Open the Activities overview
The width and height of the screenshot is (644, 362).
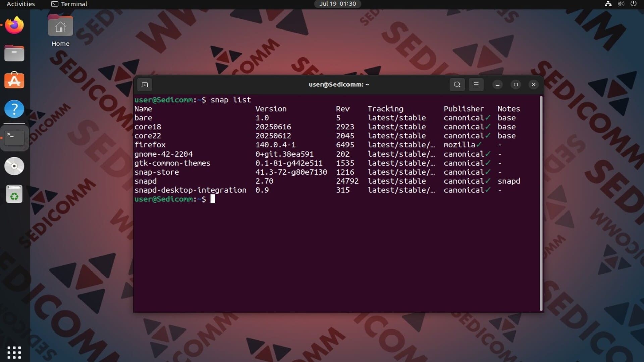21,4
